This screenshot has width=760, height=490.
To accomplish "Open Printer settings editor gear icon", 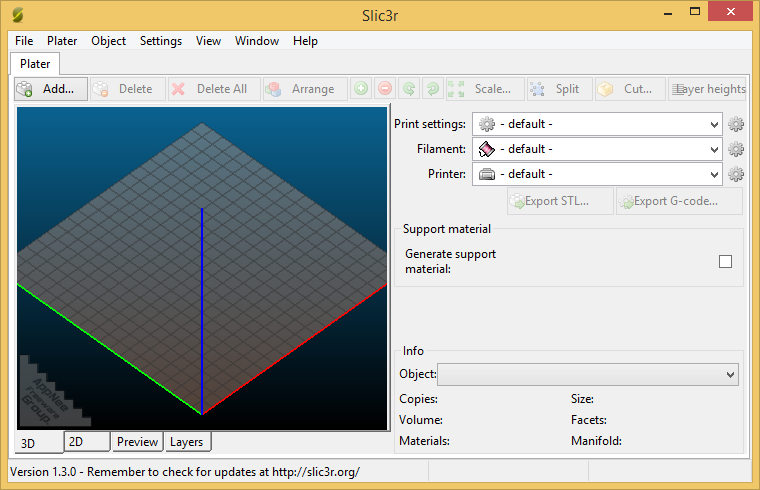I will coord(736,174).
